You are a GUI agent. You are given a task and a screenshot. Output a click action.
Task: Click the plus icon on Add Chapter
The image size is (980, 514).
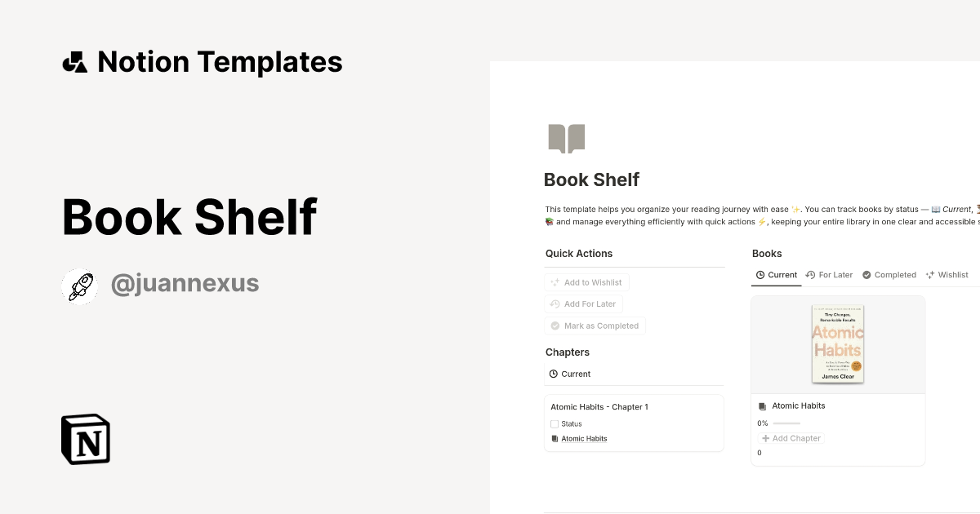pos(768,438)
